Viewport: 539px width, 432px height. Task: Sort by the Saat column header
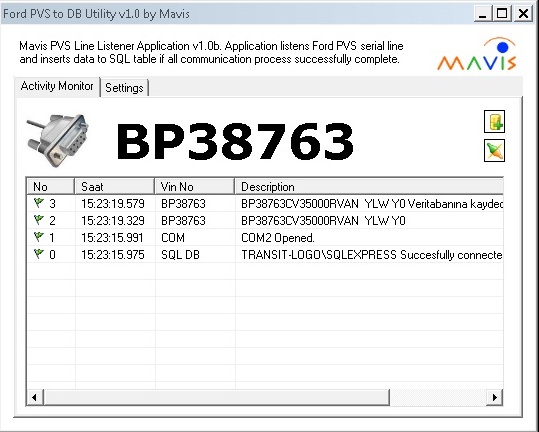point(114,187)
